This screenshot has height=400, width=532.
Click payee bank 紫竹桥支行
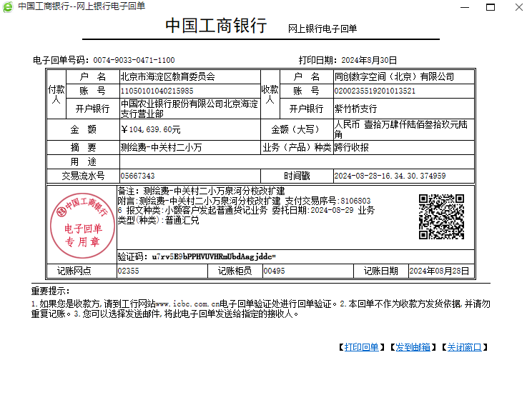point(355,109)
